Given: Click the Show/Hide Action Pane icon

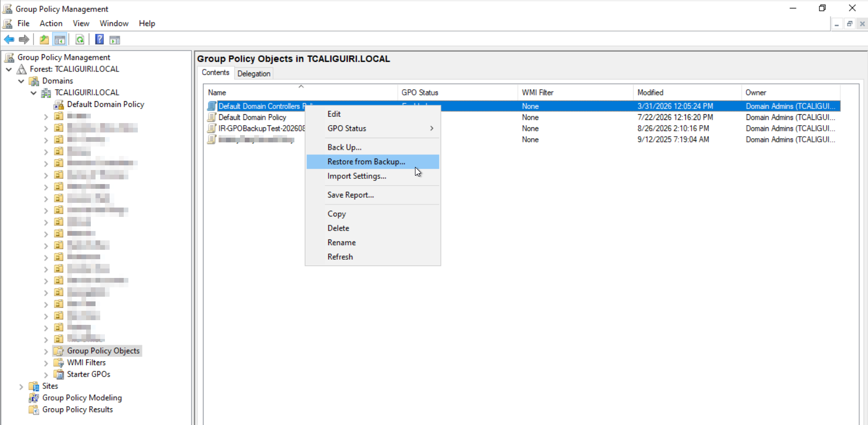Looking at the screenshot, I should (x=115, y=40).
